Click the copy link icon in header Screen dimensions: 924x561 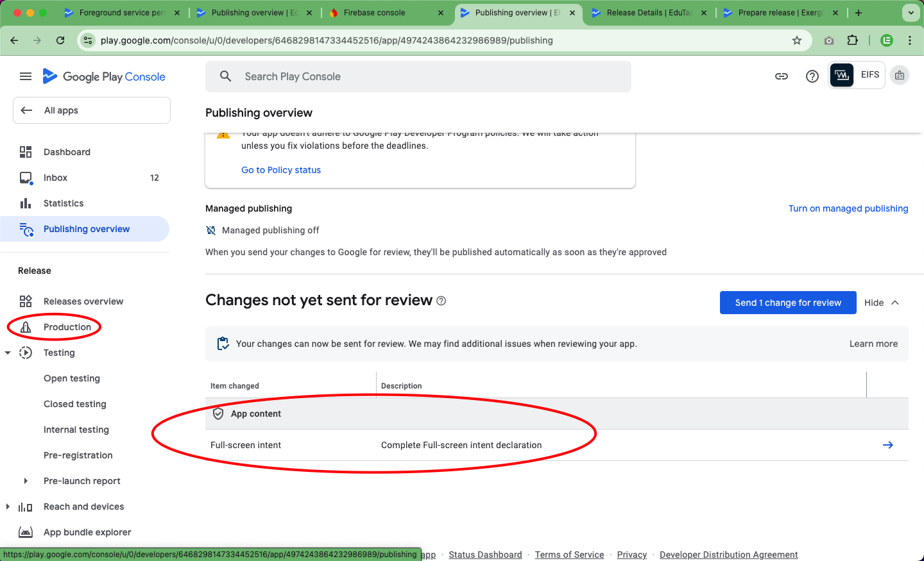click(x=782, y=76)
